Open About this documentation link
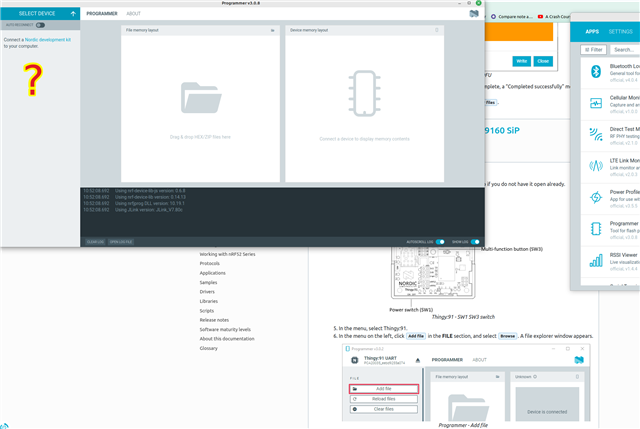640x429 pixels. coord(227,339)
